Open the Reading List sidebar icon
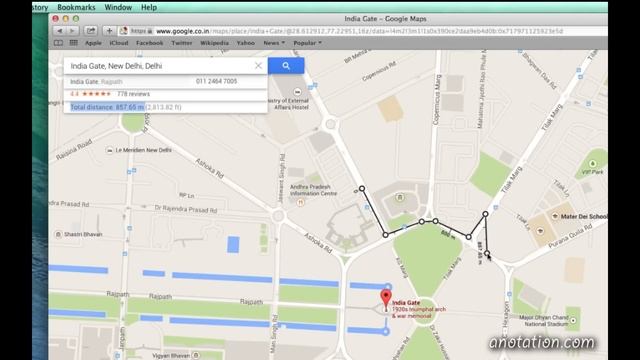The image size is (640, 360). (58, 43)
